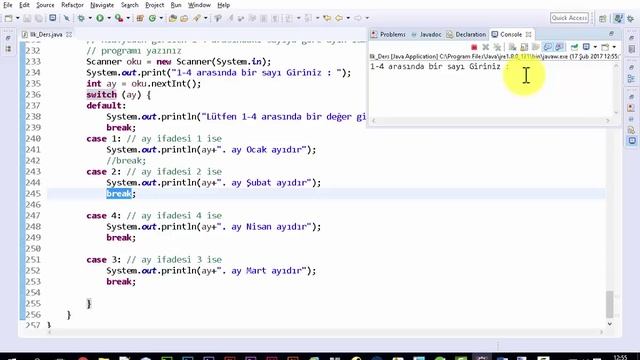Click the Forward navigation arrow icon

click(x=358, y=18)
